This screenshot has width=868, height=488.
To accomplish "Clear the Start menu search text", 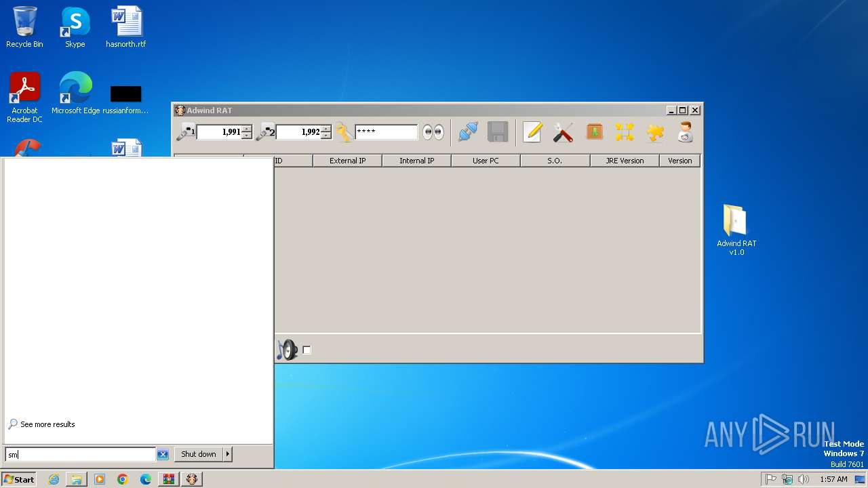I will 163,454.
